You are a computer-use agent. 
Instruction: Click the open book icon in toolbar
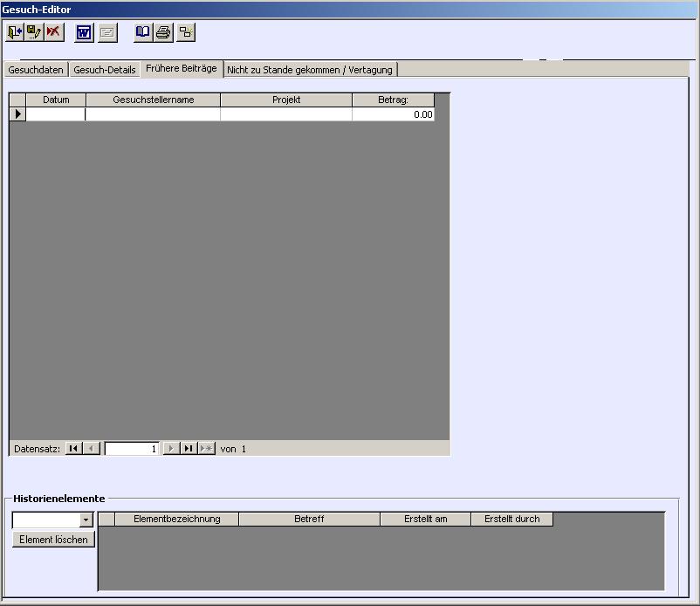point(143,32)
